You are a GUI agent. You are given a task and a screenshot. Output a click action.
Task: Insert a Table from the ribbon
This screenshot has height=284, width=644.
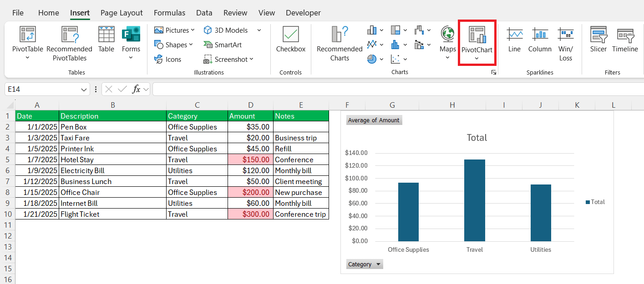106,40
